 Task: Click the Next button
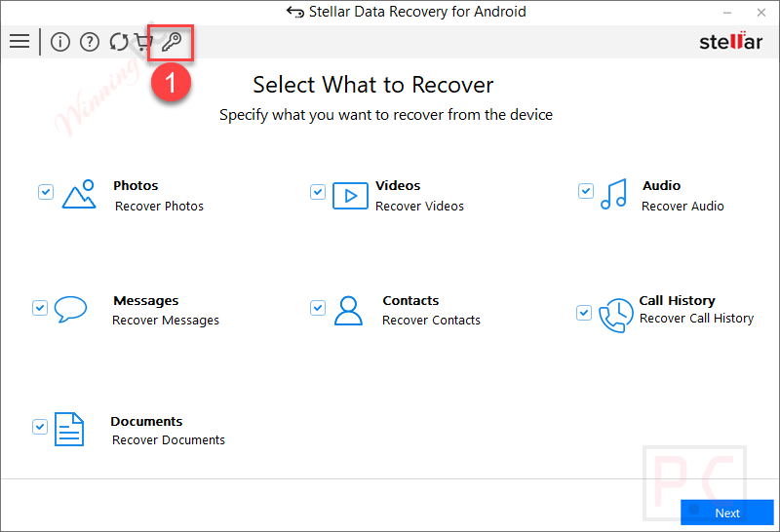pyautogui.click(x=727, y=513)
